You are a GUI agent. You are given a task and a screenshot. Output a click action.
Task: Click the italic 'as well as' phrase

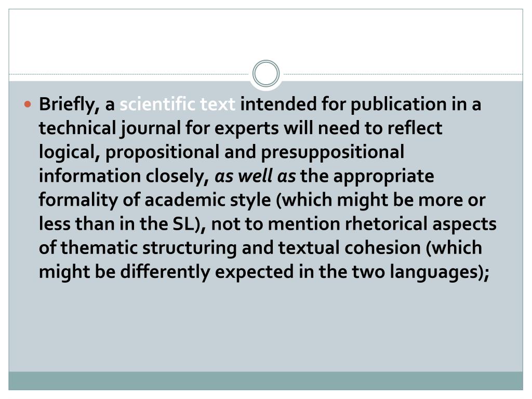(x=255, y=176)
